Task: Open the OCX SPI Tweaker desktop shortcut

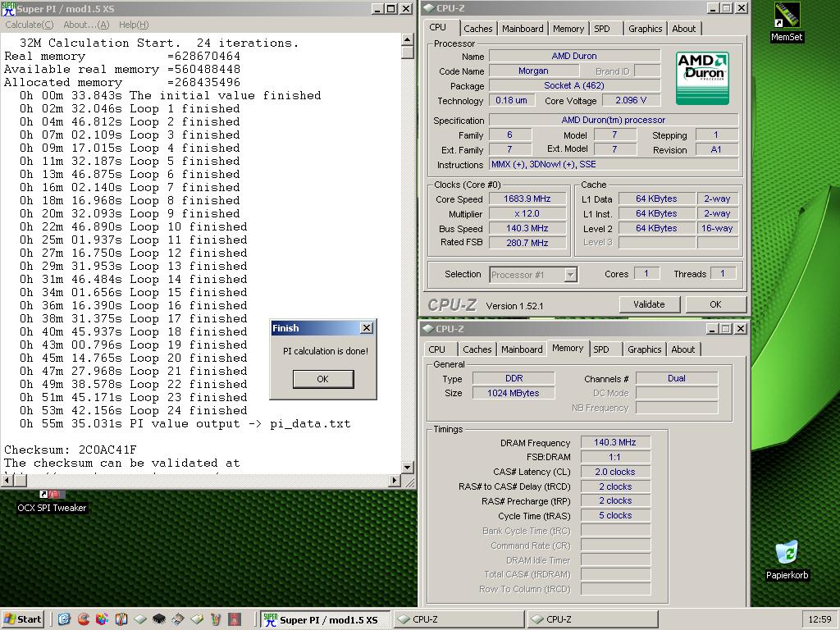Action: [52, 501]
